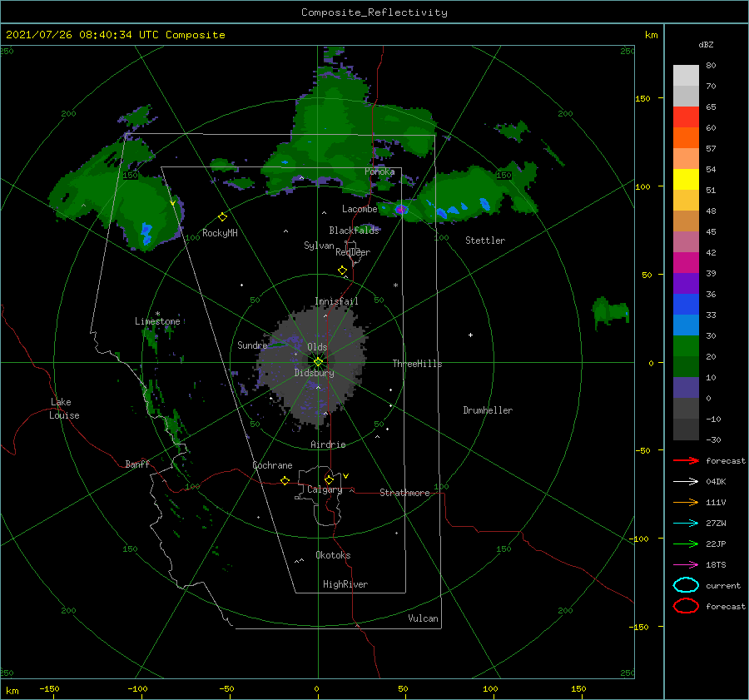Screen dimensions: 749x700
Task: Click the magenta 18TS arrow icon
Action: point(686,565)
